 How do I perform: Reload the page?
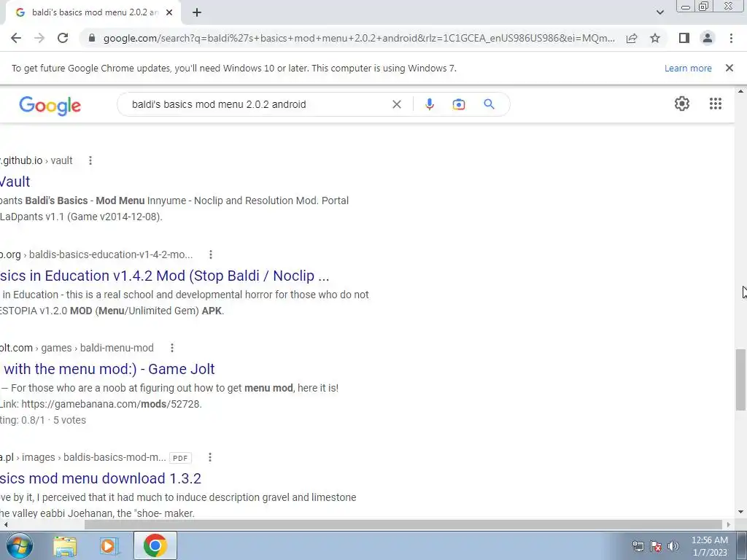(63, 38)
